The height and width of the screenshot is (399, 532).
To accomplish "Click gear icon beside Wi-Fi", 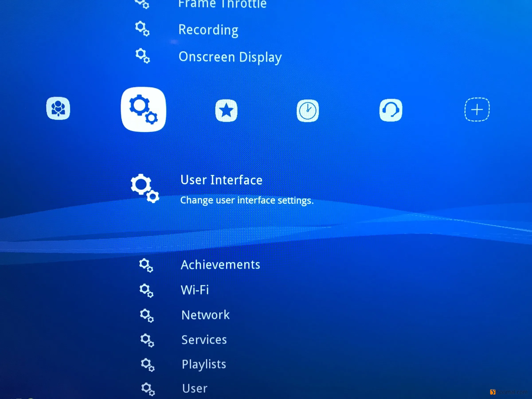I will pos(146,291).
